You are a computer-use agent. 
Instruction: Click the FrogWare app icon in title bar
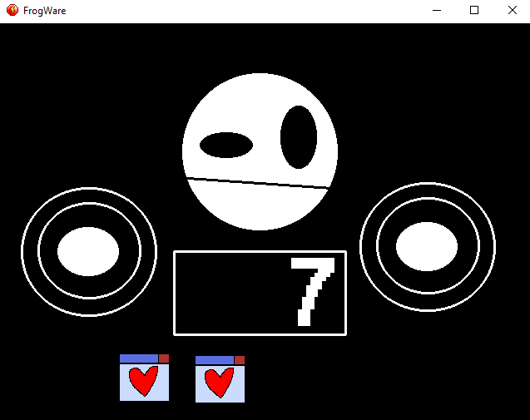[12, 10]
